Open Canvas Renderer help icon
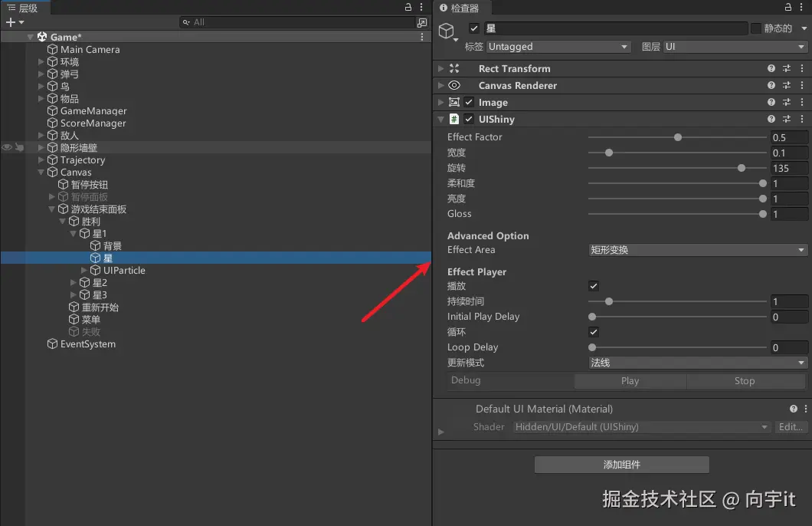Screen dimensions: 812x526 click(x=771, y=85)
